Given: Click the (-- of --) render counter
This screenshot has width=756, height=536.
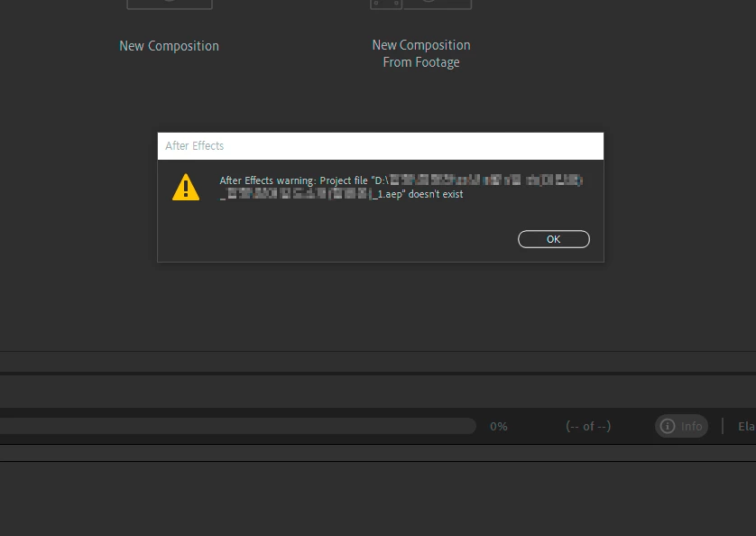Looking at the screenshot, I should click(x=588, y=427).
